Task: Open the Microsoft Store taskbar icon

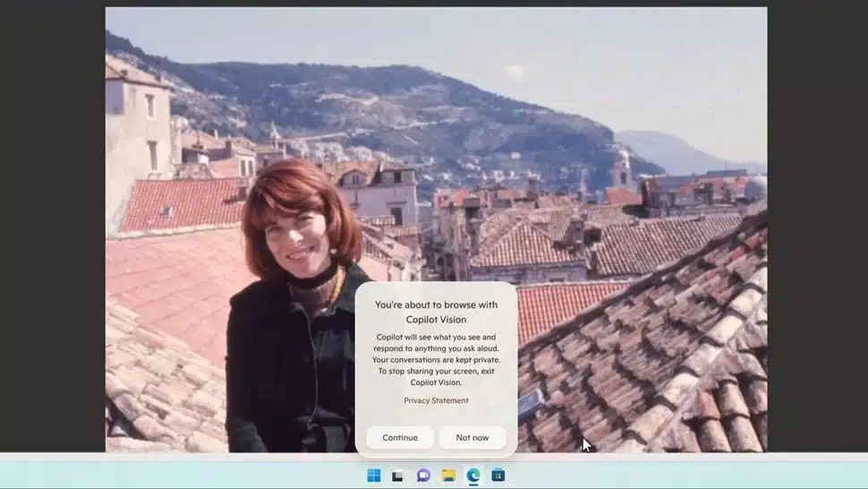Action: tap(498, 476)
